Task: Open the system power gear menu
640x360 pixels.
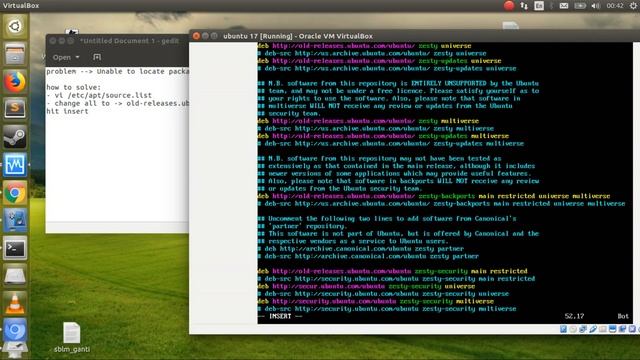Action: click(633, 6)
